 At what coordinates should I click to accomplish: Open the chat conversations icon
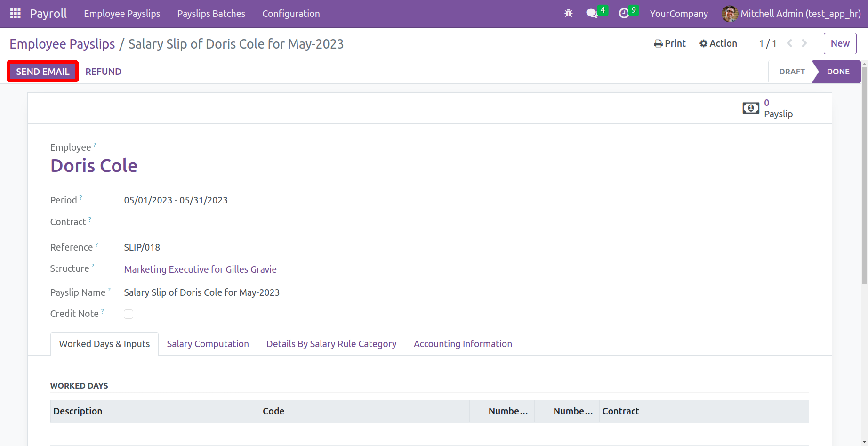(592, 14)
